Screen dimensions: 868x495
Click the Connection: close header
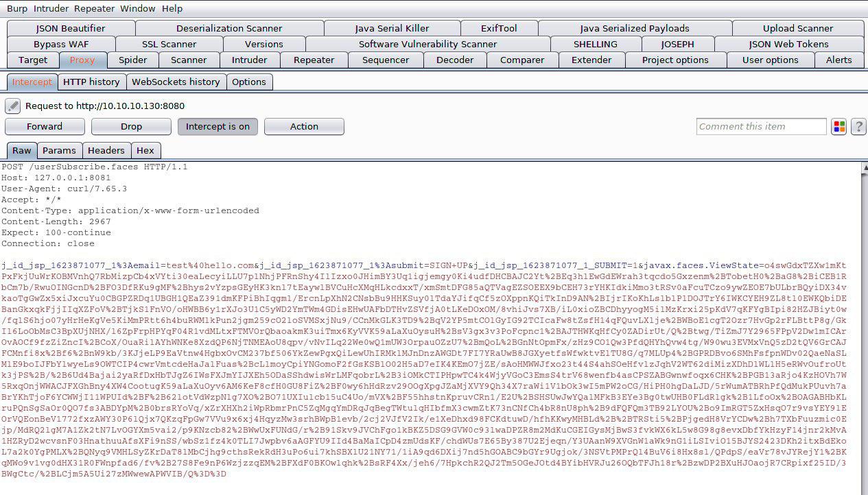[47, 243]
